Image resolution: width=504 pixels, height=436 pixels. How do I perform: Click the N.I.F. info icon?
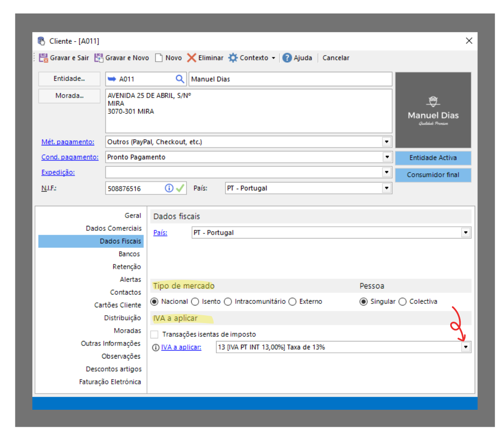coord(169,188)
